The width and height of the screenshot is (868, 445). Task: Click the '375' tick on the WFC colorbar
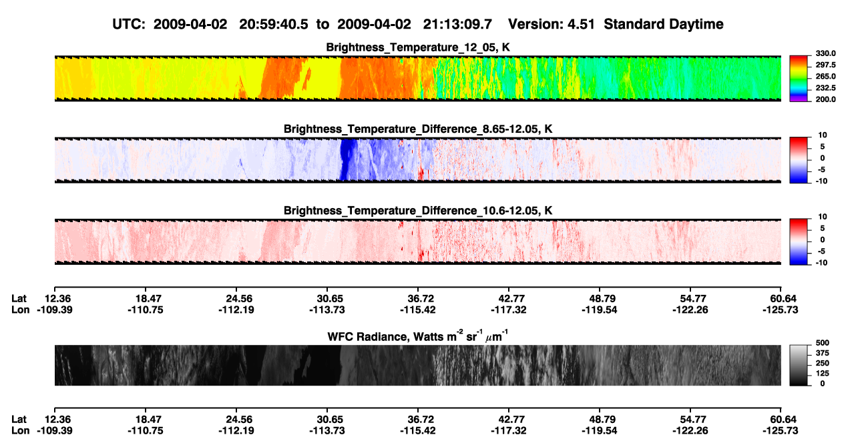coord(823,352)
